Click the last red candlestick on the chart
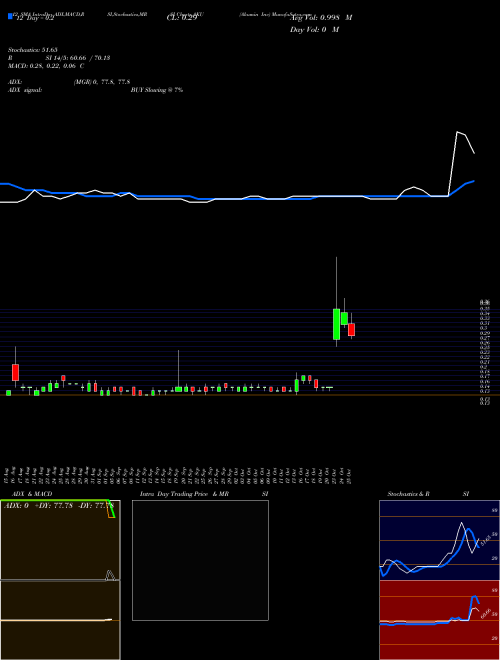This screenshot has width=500, height=660. (351, 329)
